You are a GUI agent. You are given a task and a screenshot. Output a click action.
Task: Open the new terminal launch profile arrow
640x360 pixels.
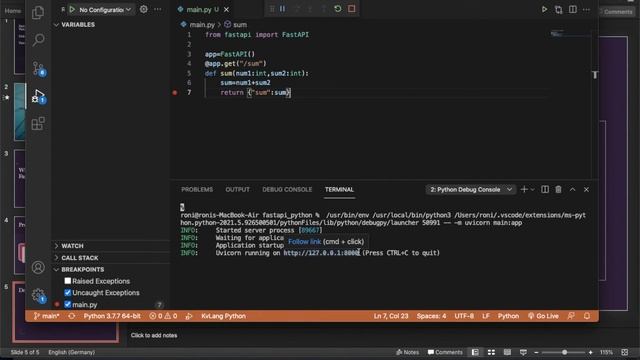click(x=533, y=189)
